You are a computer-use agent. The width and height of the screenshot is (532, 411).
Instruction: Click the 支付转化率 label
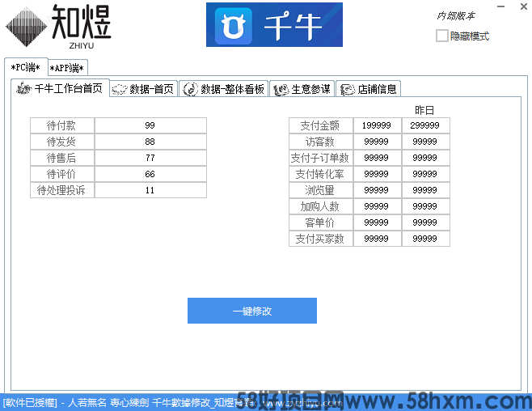320,174
